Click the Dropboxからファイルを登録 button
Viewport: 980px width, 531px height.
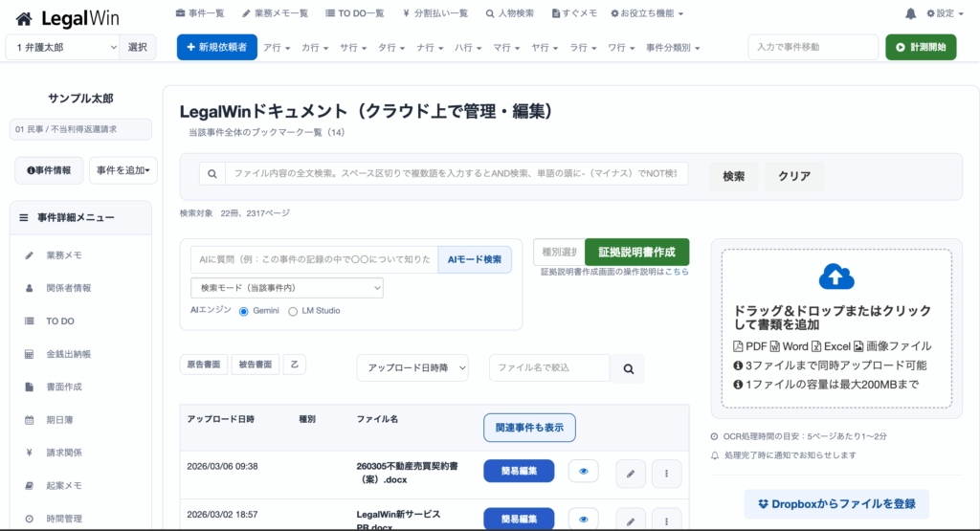point(835,504)
